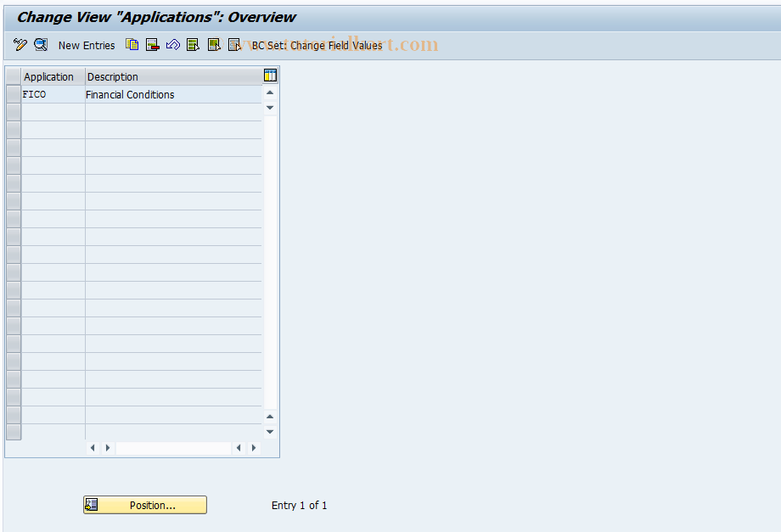Toggle Display/Change mode pencil icon
781x532 pixels.
[x=20, y=45]
